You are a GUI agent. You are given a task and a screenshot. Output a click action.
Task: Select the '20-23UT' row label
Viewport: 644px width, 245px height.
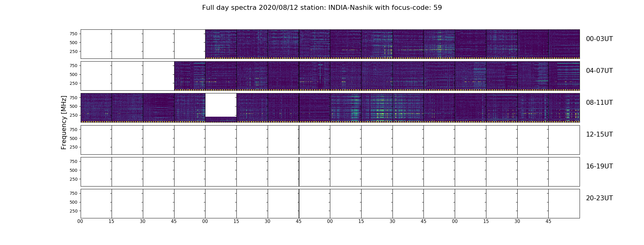[x=599, y=198]
